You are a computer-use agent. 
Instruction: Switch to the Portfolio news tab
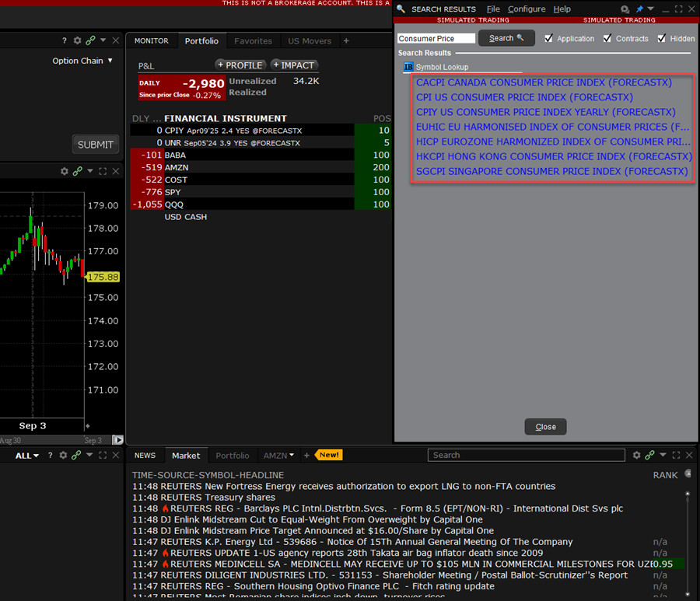pyautogui.click(x=232, y=456)
